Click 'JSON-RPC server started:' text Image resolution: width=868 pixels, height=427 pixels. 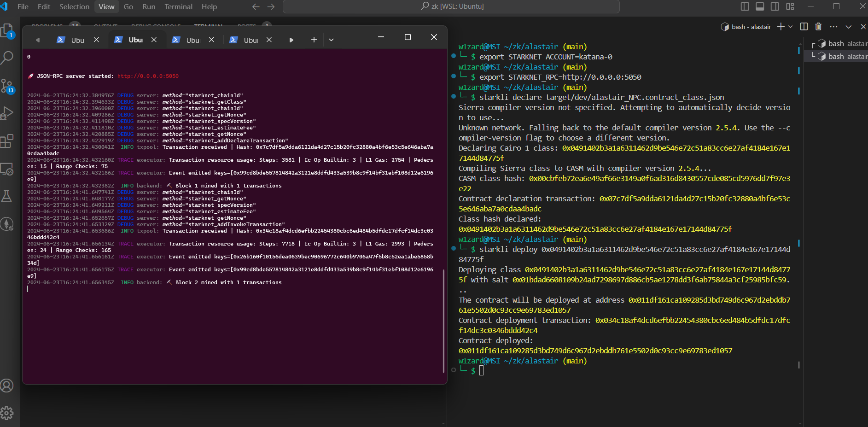(x=75, y=76)
